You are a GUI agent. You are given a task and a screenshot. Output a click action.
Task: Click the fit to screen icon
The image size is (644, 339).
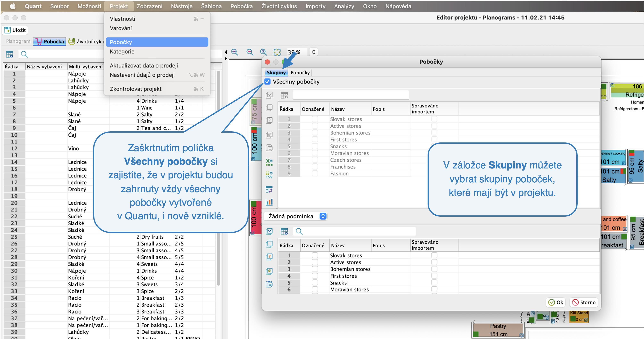tap(277, 52)
